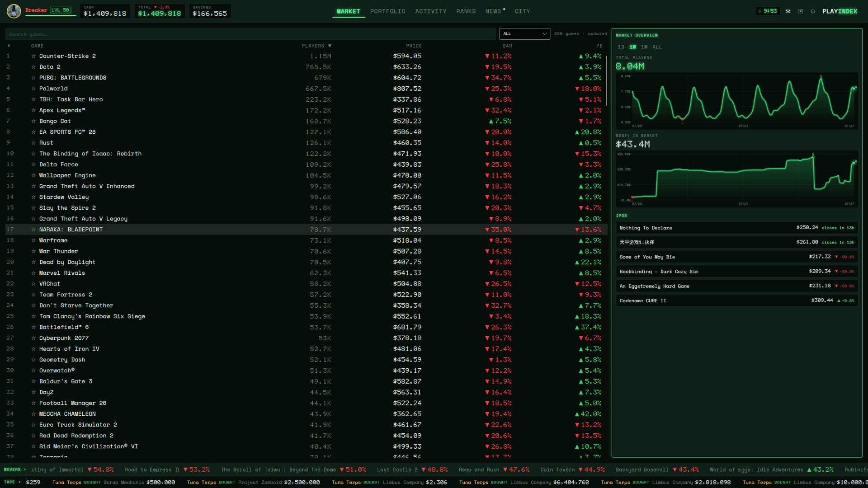868x488 pixels.
Task: Open settings via the gear icon
Action: 813,11
